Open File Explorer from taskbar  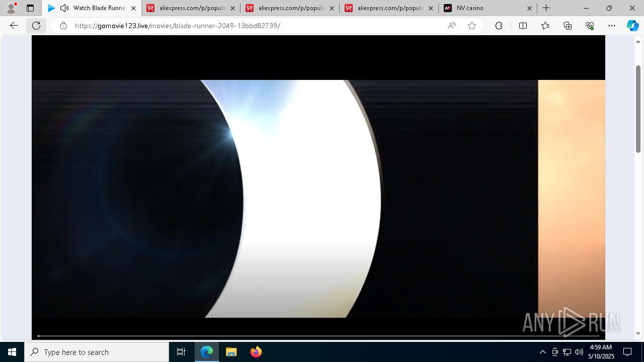[231, 352]
